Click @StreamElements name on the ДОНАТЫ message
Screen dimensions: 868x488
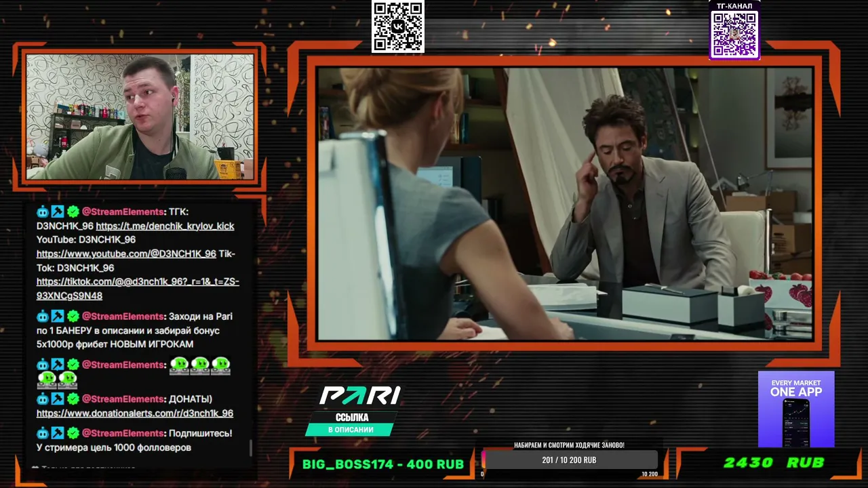[123, 399]
